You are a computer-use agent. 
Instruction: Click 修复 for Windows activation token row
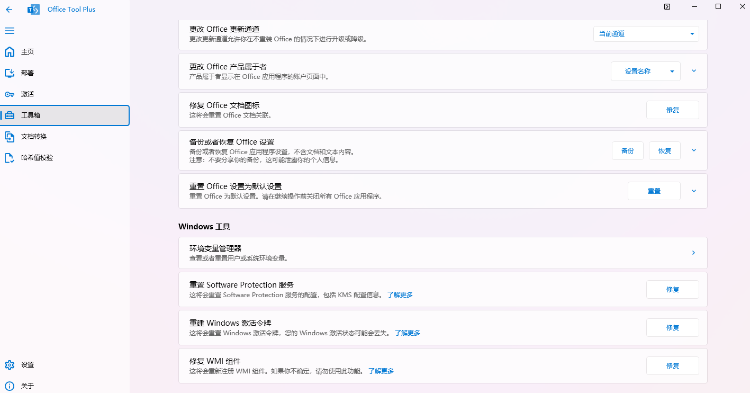673,328
